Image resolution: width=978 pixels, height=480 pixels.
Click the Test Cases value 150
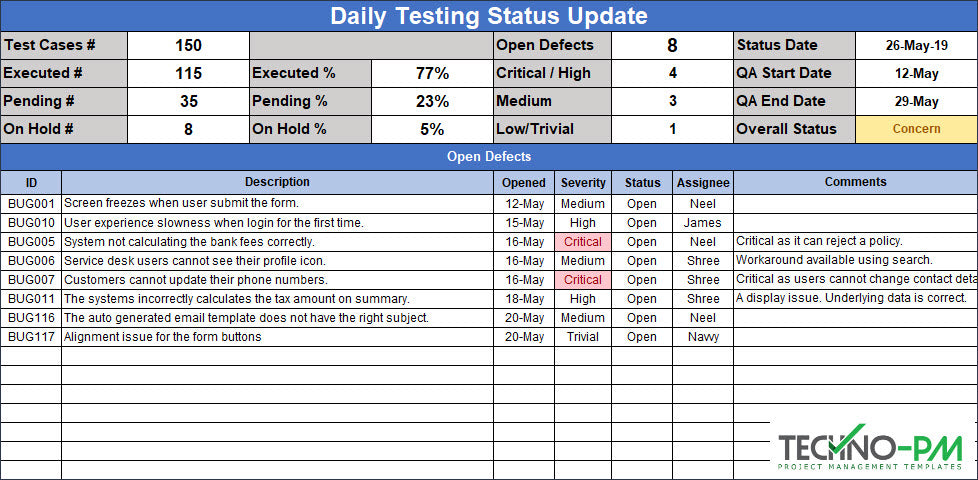point(188,45)
